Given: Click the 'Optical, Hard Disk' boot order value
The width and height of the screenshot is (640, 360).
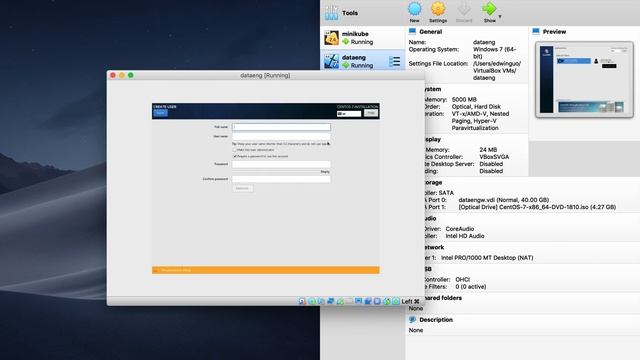Looking at the screenshot, I should (x=476, y=107).
